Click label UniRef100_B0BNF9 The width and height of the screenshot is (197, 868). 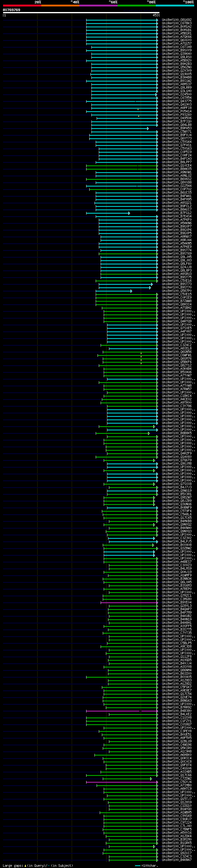[x=176, y=507]
